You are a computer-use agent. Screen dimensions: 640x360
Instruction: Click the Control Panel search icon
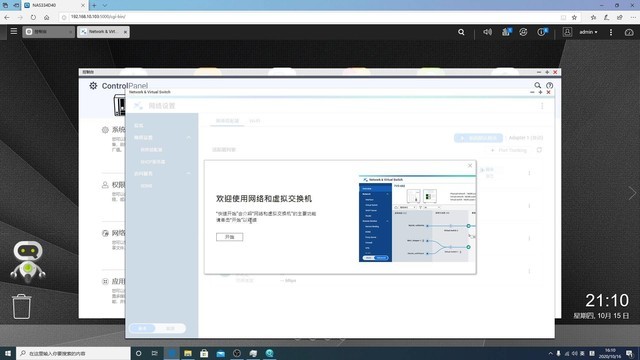tap(538, 85)
